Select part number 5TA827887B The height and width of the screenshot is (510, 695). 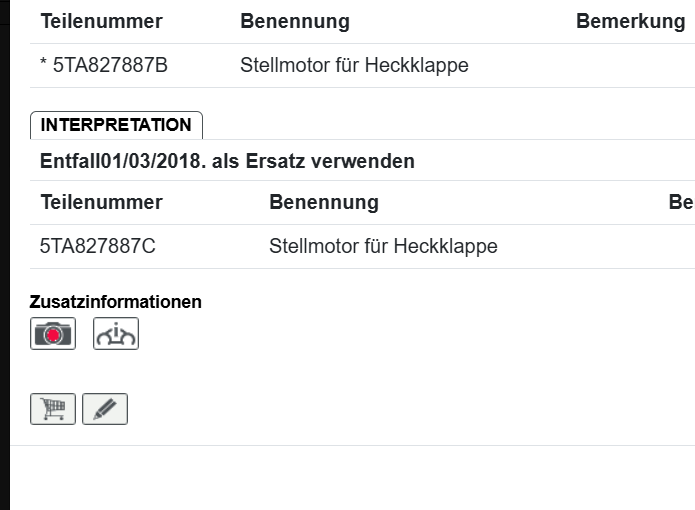pyautogui.click(x=110, y=66)
